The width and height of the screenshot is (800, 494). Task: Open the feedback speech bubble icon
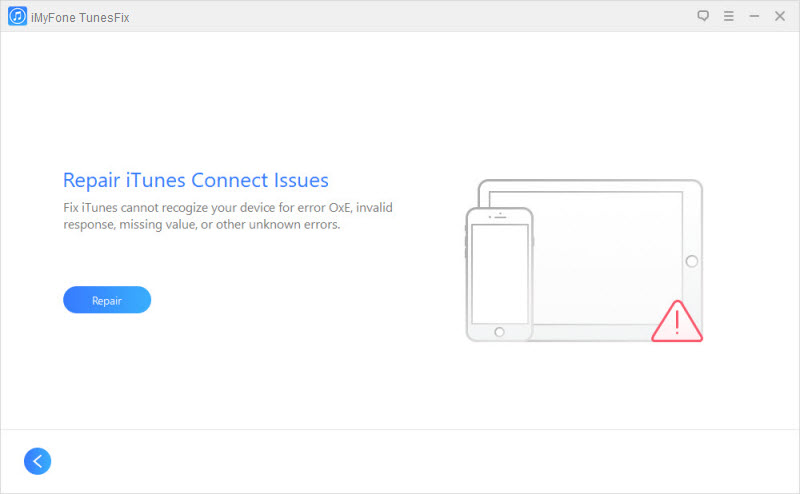pos(703,16)
